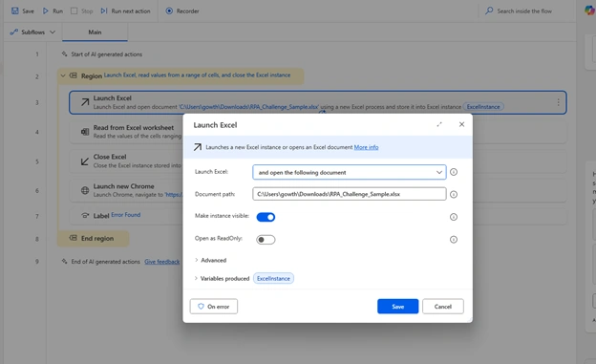
Task: Click the Label action icon
Action: pyautogui.click(x=85, y=215)
